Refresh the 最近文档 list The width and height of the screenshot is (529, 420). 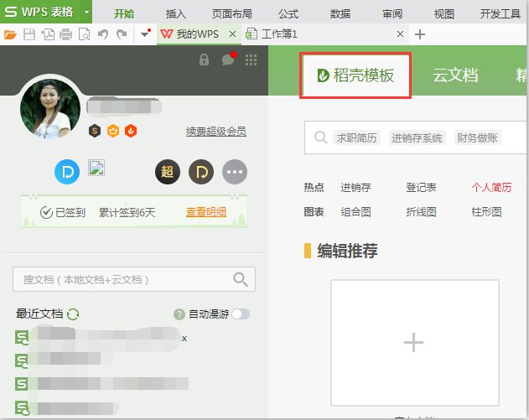click(73, 314)
